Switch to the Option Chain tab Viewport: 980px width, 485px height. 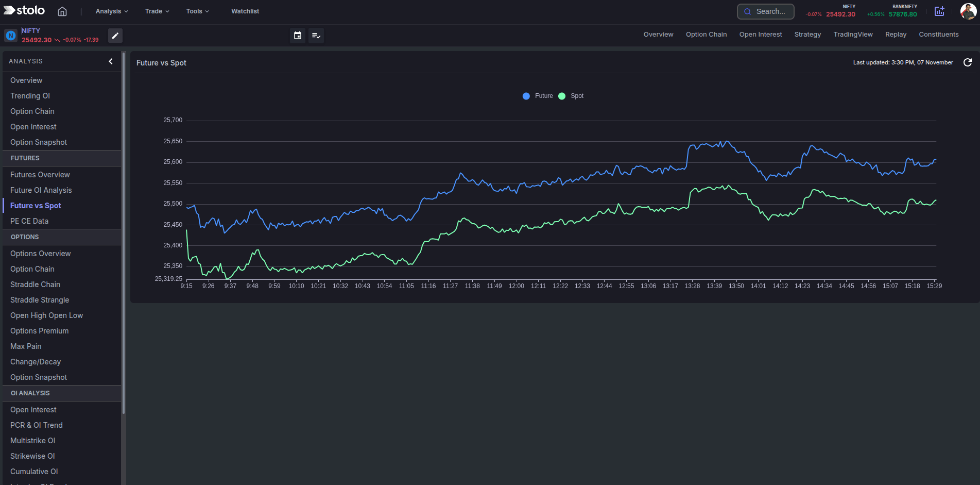(x=706, y=34)
